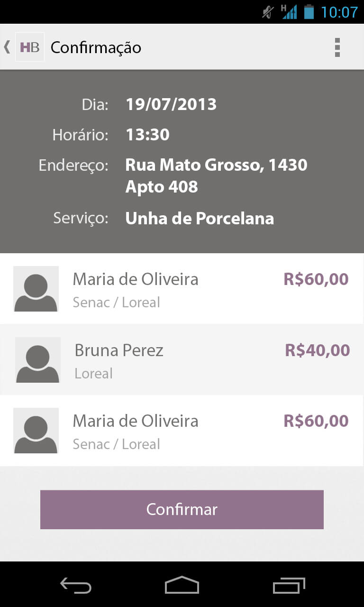Tap the Confirmação header title

tap(96, 47)
